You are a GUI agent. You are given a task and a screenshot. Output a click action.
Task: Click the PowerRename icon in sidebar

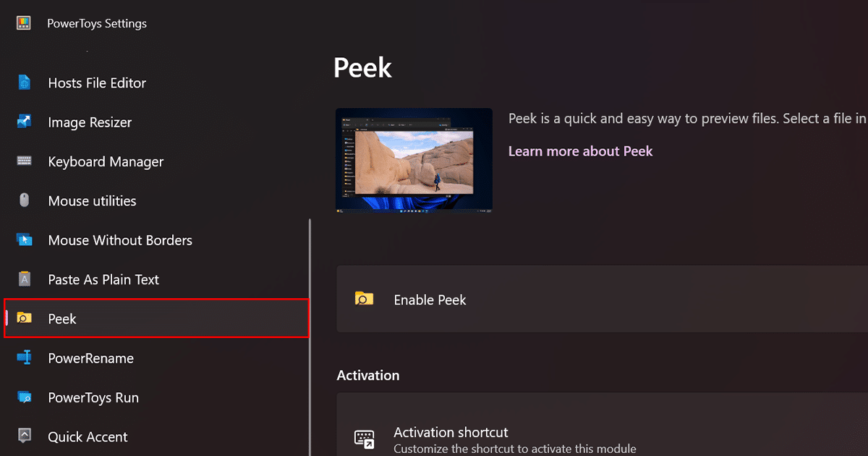pos(25,358)
